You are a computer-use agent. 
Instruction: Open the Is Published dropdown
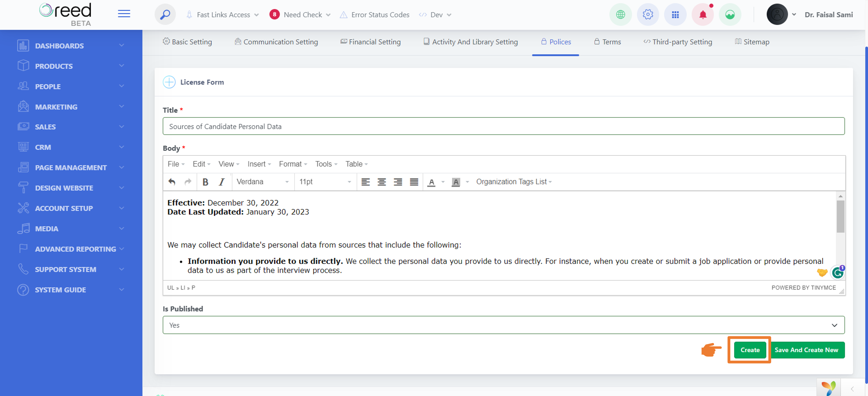503,325
